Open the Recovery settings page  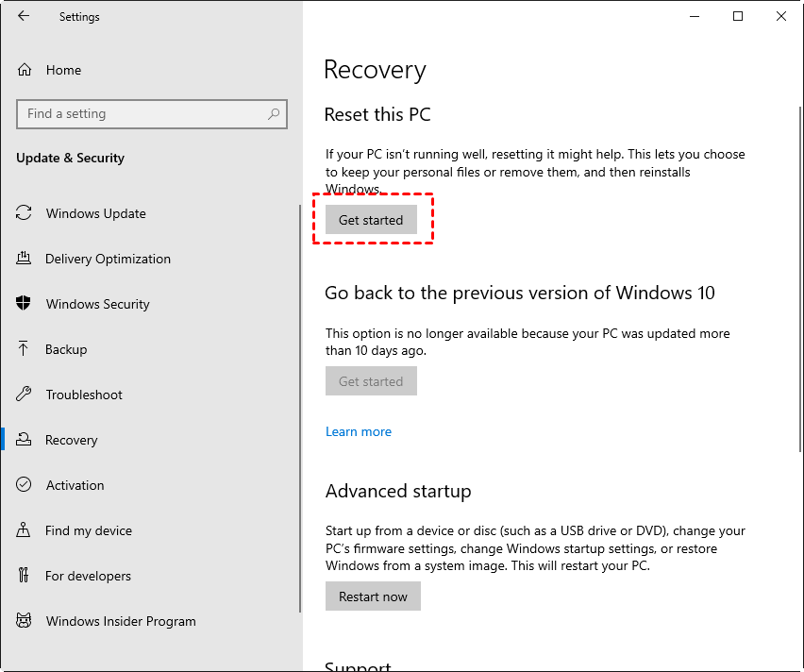point(72,440)
